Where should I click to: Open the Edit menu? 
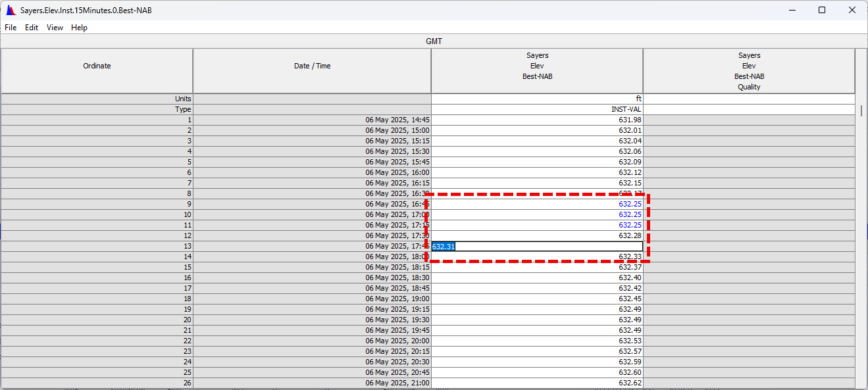coord(32,28)
